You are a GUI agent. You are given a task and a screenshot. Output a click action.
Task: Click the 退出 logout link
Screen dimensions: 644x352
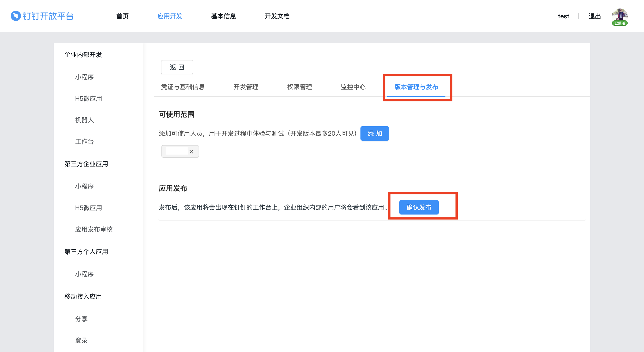(x=594, y=16)
